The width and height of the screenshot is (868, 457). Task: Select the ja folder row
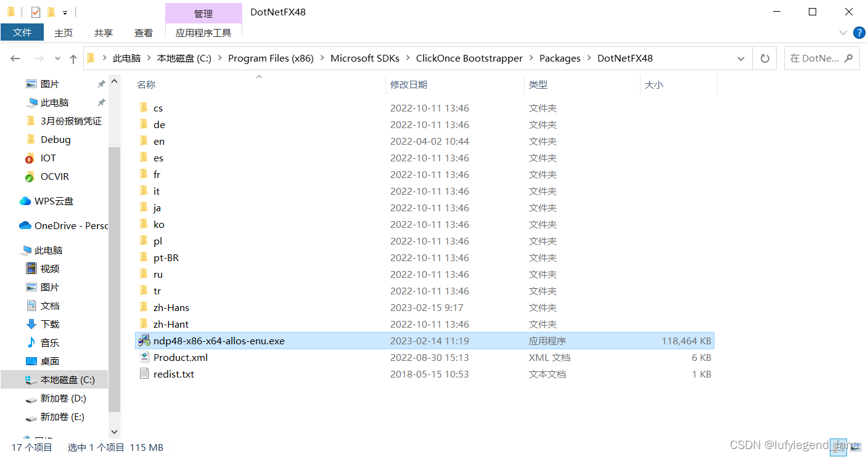[x=425, y=208]
